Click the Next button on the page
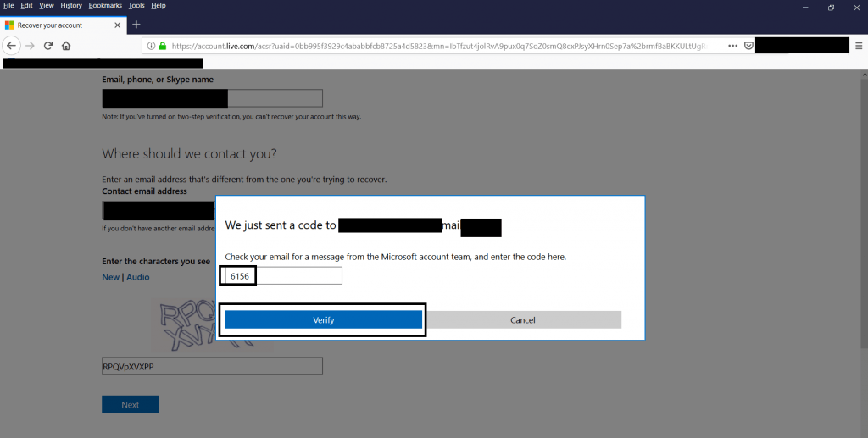Viewport: 868px width, 438px height. 130,404
